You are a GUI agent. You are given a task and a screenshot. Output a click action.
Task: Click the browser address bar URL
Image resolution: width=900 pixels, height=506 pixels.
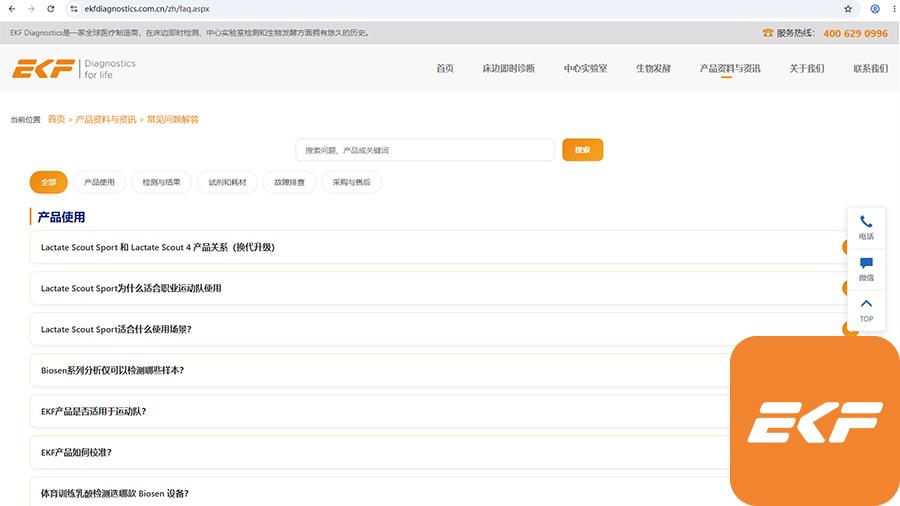(147, 9)
